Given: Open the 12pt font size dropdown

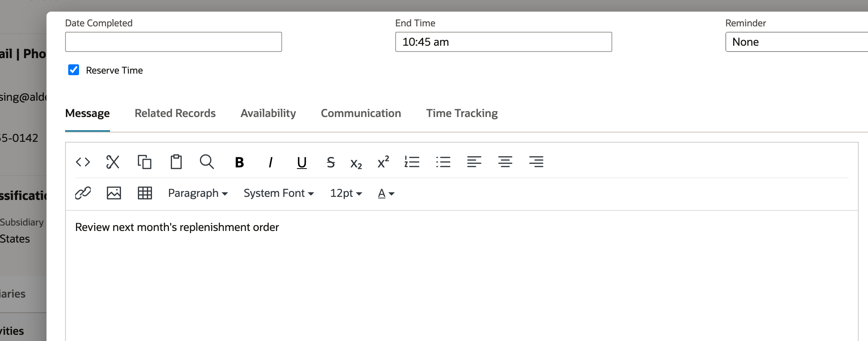Looking at the screenshot, I should point(346,193).
